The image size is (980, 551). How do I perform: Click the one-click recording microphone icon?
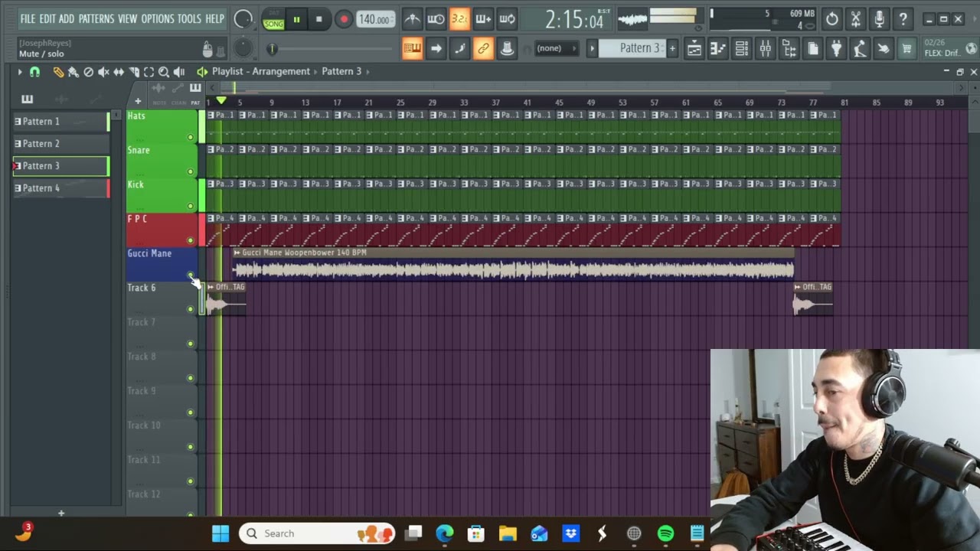[x=880, y=19]
